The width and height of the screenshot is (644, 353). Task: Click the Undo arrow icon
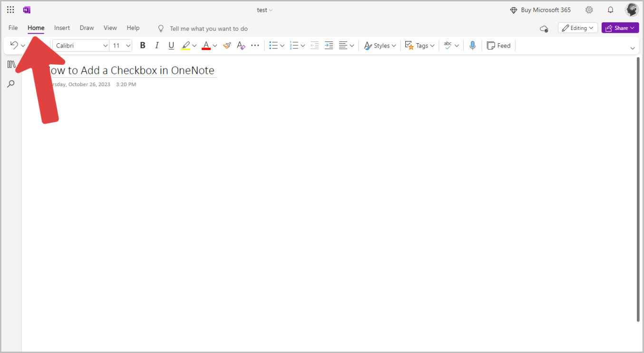point(14,45)
